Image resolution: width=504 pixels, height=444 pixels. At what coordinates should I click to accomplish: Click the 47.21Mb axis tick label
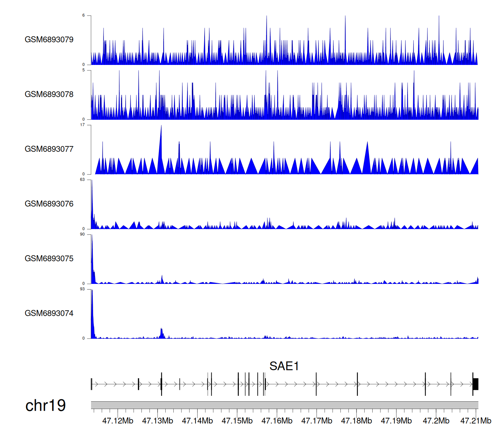click(x=475, y=421)
